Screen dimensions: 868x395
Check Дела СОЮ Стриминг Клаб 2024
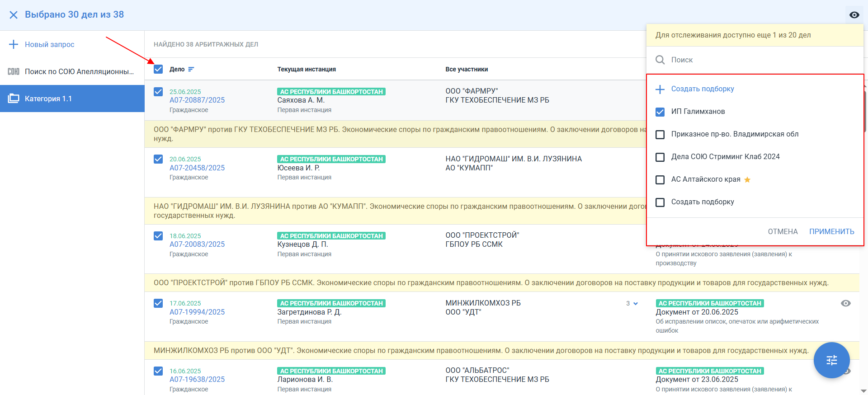click(660, 157)
